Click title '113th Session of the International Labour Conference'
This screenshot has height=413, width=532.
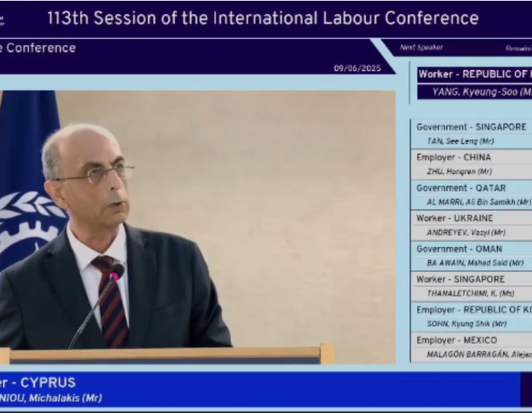[263, 18]
